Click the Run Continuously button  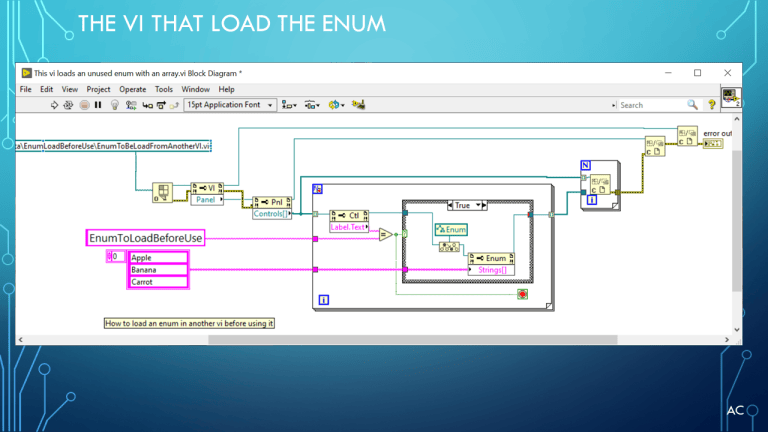coord(68,105)
